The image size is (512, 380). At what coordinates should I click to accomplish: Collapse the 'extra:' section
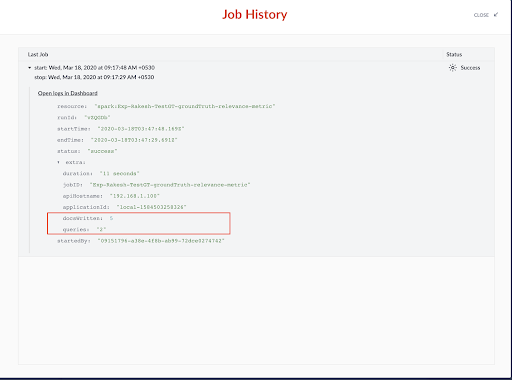point(58,162)
